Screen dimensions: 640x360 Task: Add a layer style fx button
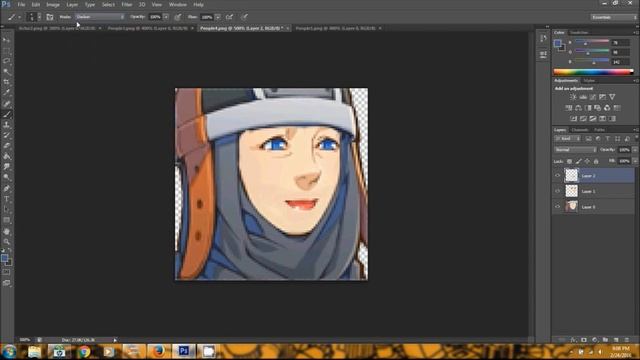coord(573,340)
